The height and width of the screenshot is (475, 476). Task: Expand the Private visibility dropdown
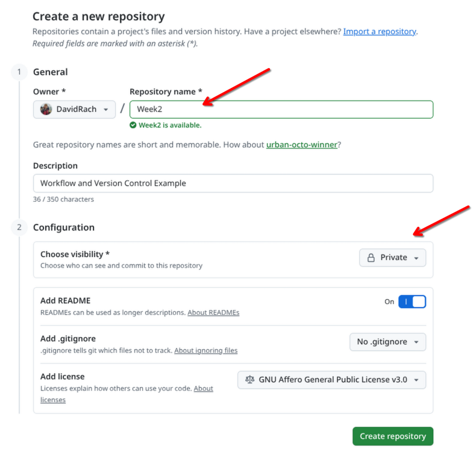point(392,258)
